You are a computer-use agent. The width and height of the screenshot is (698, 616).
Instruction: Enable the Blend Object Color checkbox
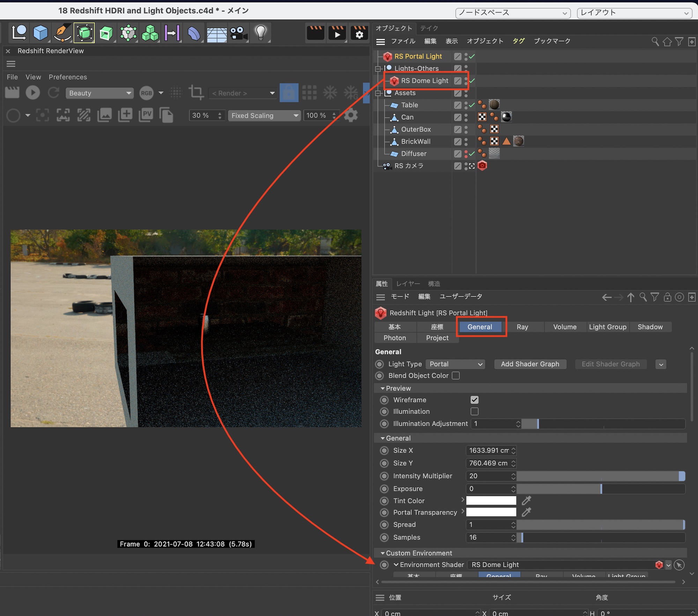456,376
